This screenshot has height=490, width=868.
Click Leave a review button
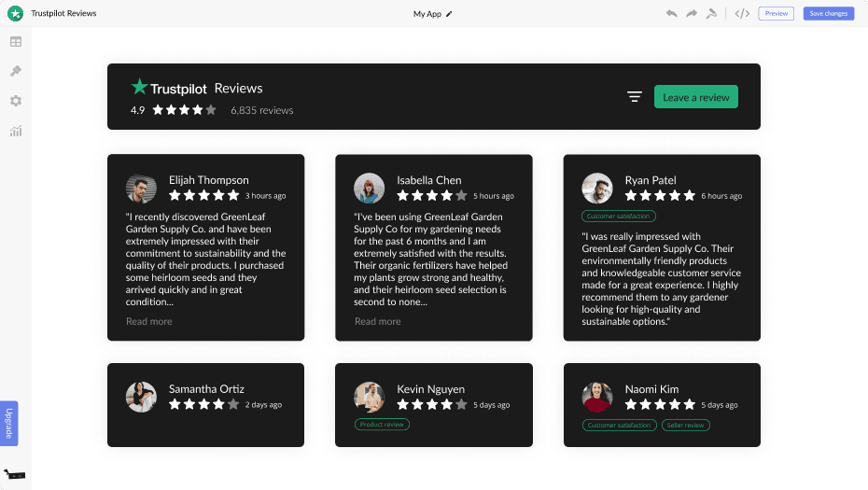point(696,97)
